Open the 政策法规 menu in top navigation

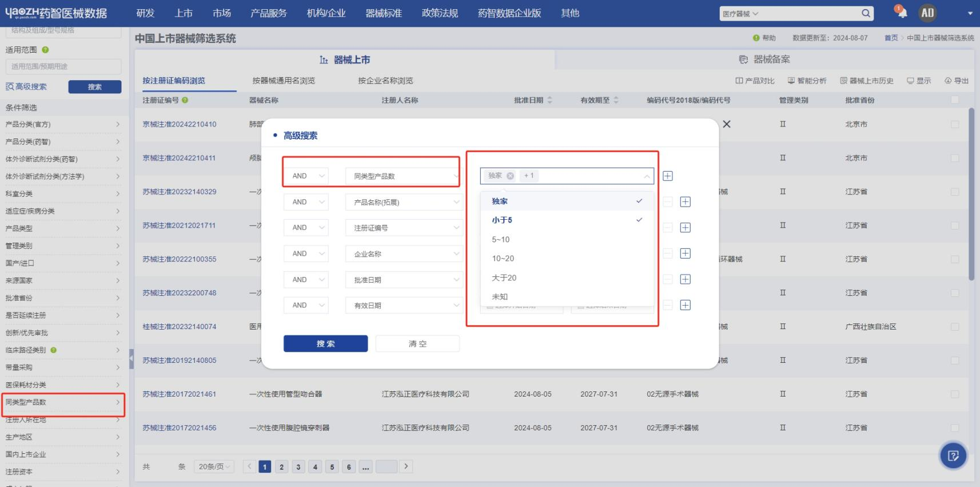pyautogui.click(x=440, y=13)
